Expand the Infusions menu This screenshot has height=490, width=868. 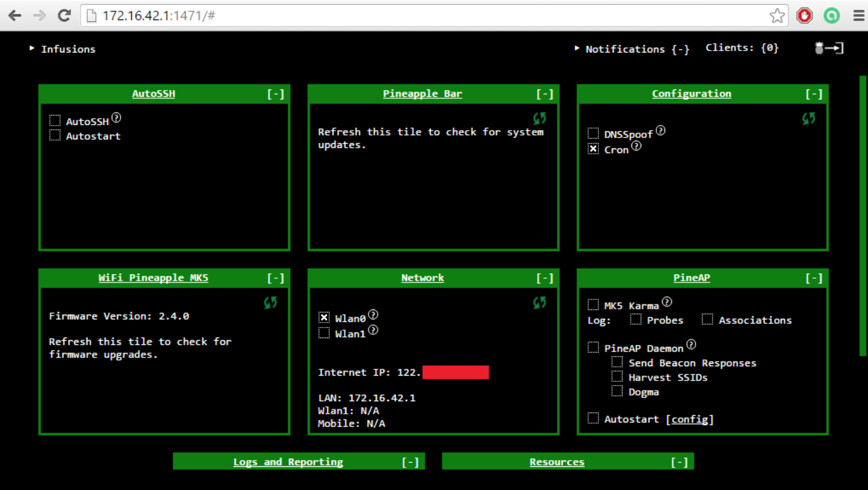coord(62,49)
